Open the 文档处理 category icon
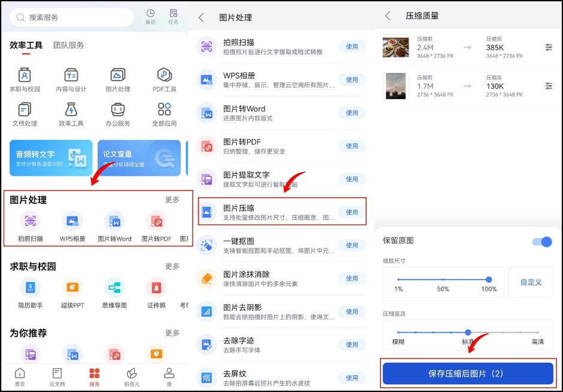This screenshot has height=392, width=563. click(25, 109)
